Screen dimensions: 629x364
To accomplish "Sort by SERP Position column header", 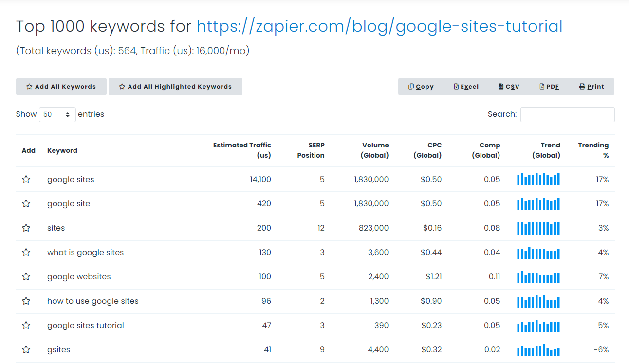I will coord(311,150).
